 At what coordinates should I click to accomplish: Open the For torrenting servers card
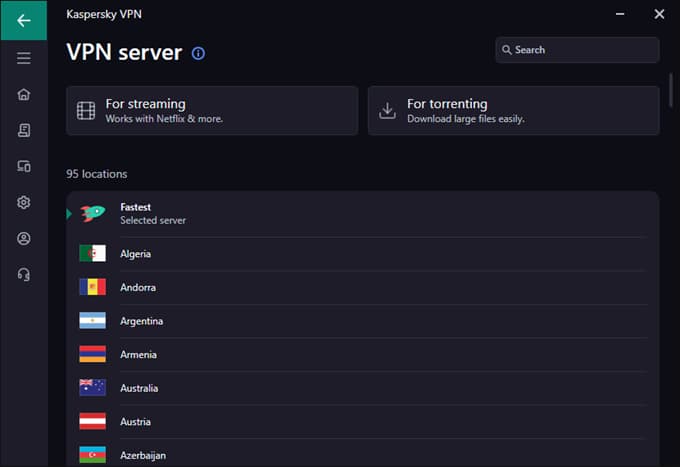tap(513, 110)
